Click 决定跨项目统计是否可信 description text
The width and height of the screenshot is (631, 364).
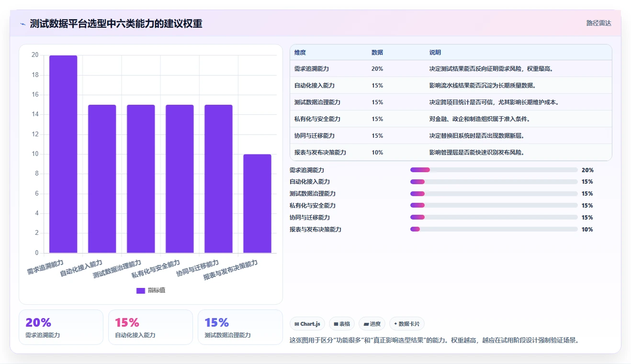point(494,102)
